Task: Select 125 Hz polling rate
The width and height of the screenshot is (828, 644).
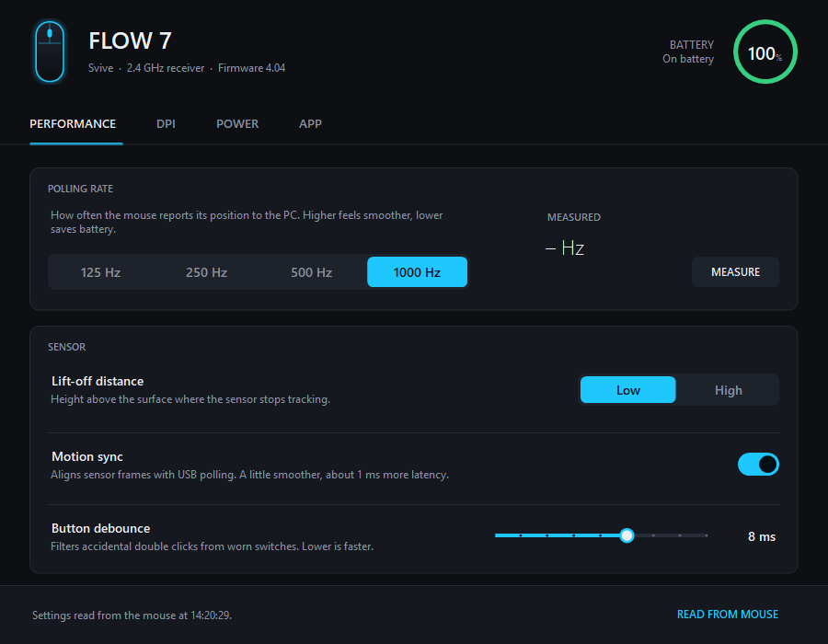Action: [x=101, y=272]
